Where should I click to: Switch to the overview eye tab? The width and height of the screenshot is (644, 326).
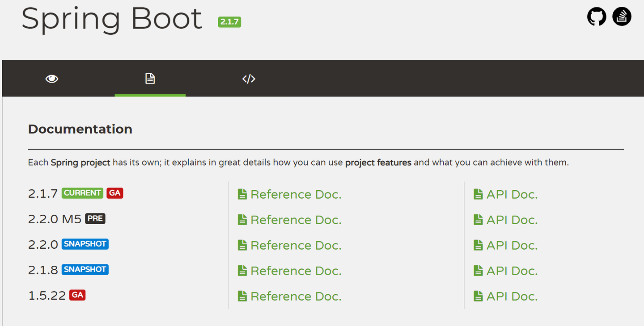(x=52, y=79)
